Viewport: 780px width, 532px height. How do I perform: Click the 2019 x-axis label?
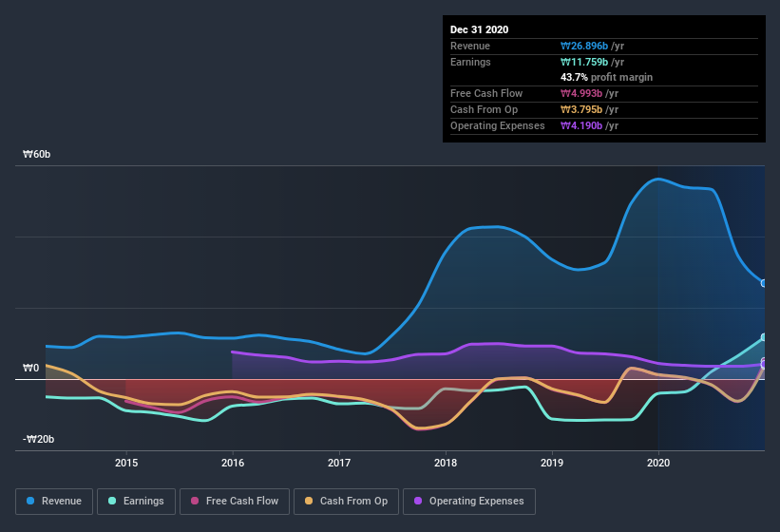[x=552, y=463]
